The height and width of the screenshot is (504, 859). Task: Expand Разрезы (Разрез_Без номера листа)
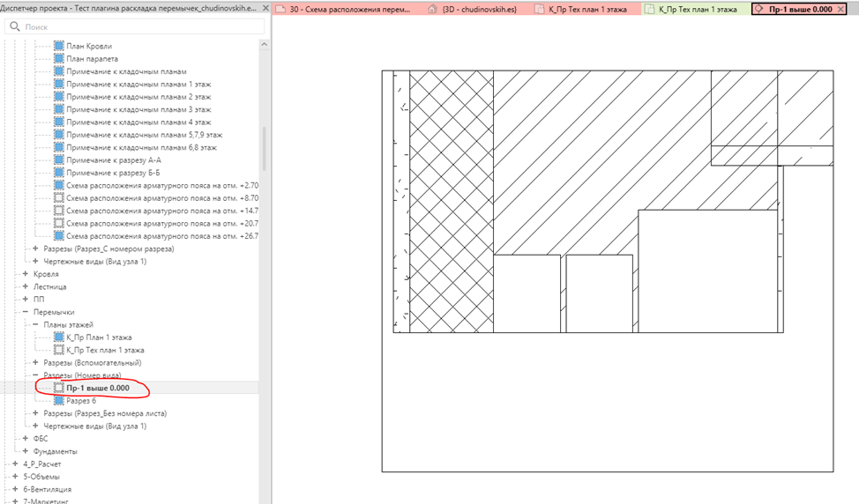click(x=35, y=413)
